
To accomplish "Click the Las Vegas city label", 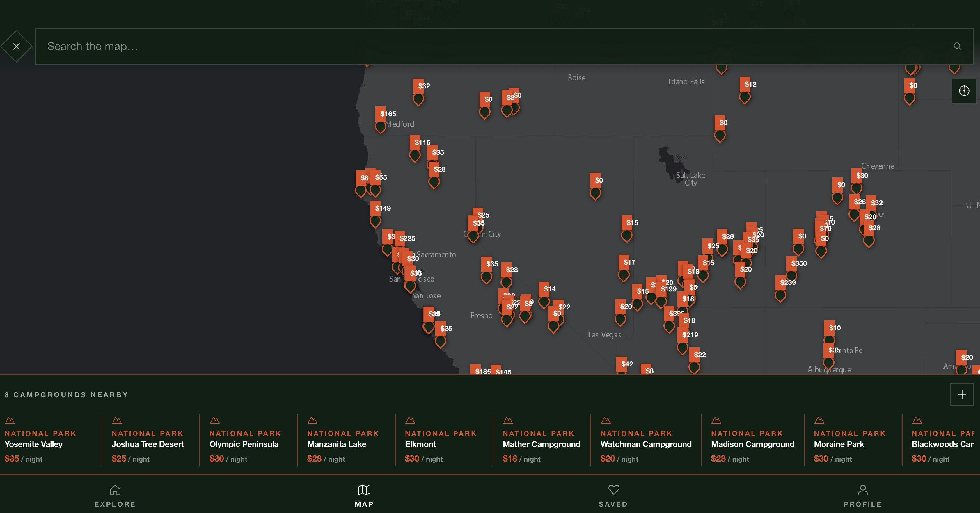I will tap(605, 335).
